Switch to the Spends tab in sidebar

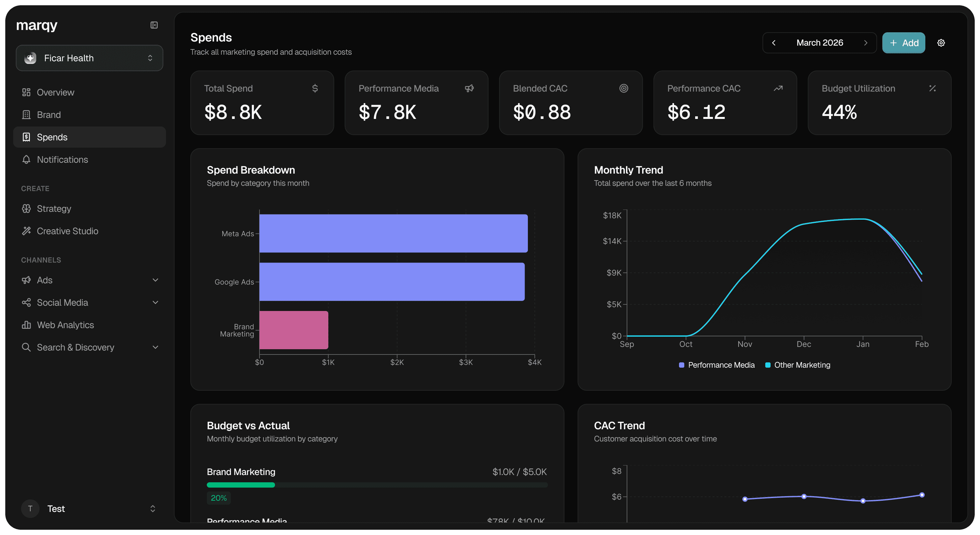pyautogui.click(x=52, y=137)
